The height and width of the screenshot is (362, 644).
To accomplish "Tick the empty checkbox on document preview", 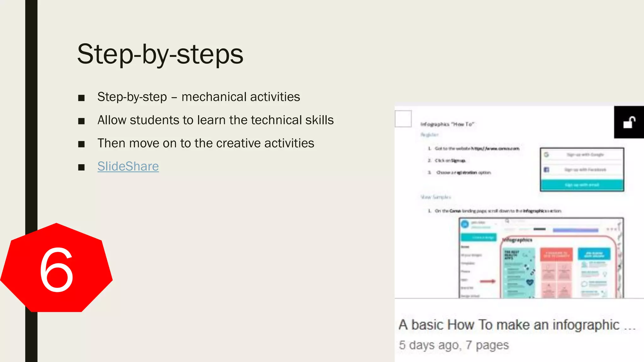I will 403,119.
